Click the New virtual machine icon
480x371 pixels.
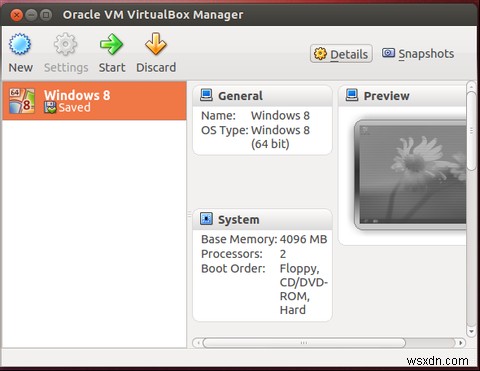20,44
